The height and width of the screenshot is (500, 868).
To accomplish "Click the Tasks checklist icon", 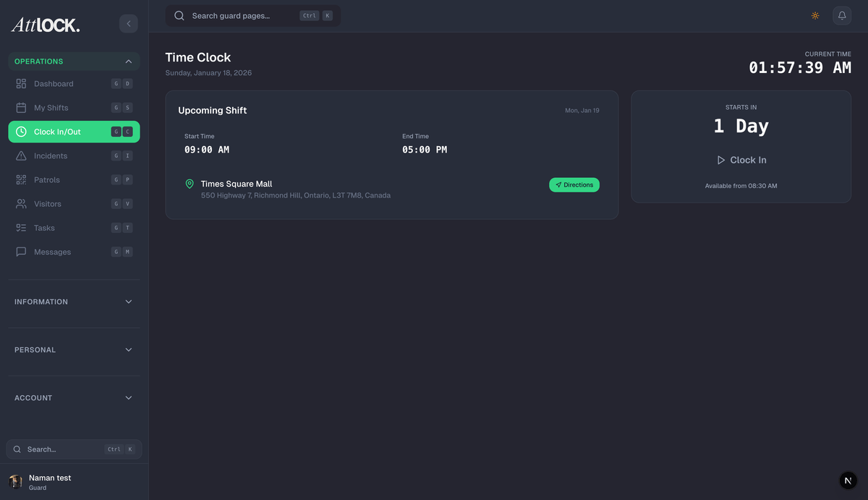I will [21, 228].
